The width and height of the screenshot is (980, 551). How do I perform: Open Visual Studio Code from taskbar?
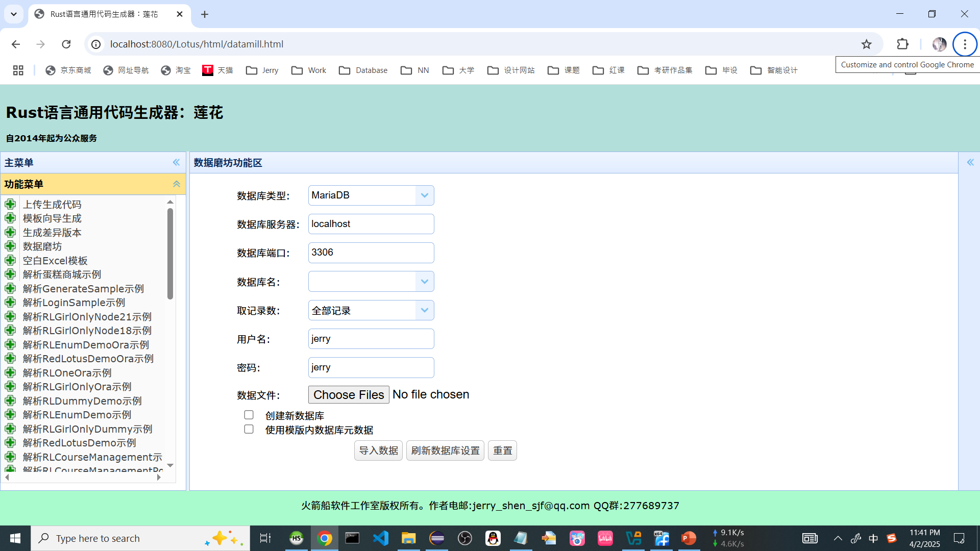coord(381,538)
